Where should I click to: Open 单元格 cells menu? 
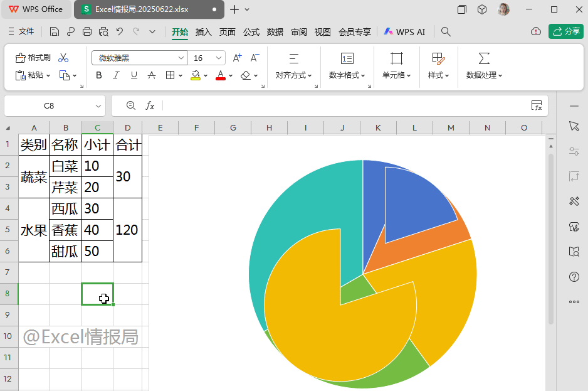coord(396,66)
